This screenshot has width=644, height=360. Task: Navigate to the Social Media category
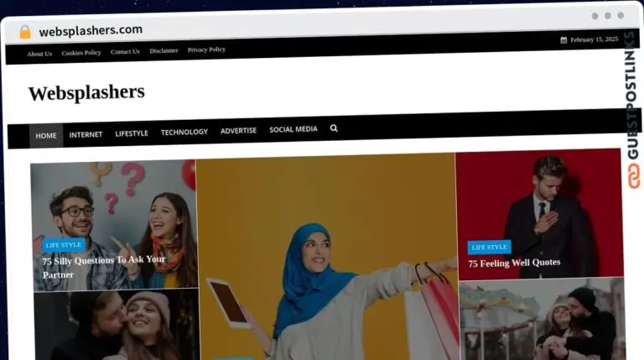point(293,129)
